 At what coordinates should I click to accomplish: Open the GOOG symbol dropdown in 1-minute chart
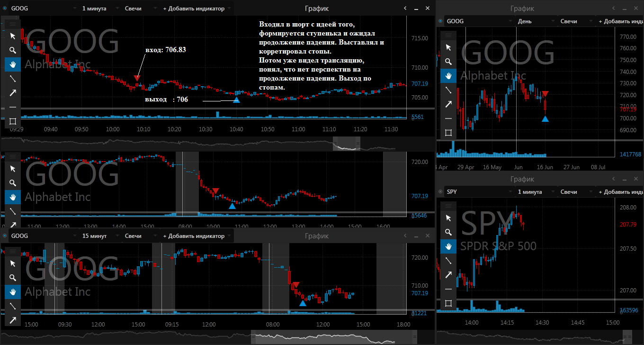click(x=44, y=9)
